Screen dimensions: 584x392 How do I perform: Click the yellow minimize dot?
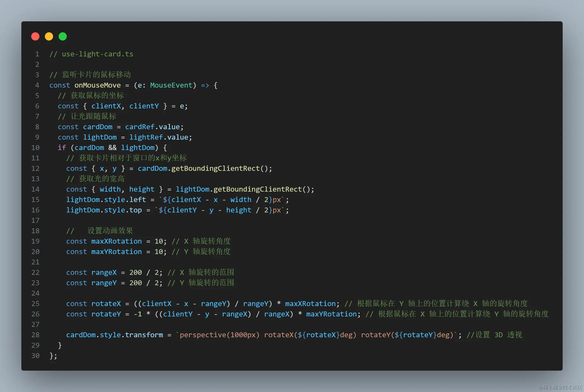[49, 36]
